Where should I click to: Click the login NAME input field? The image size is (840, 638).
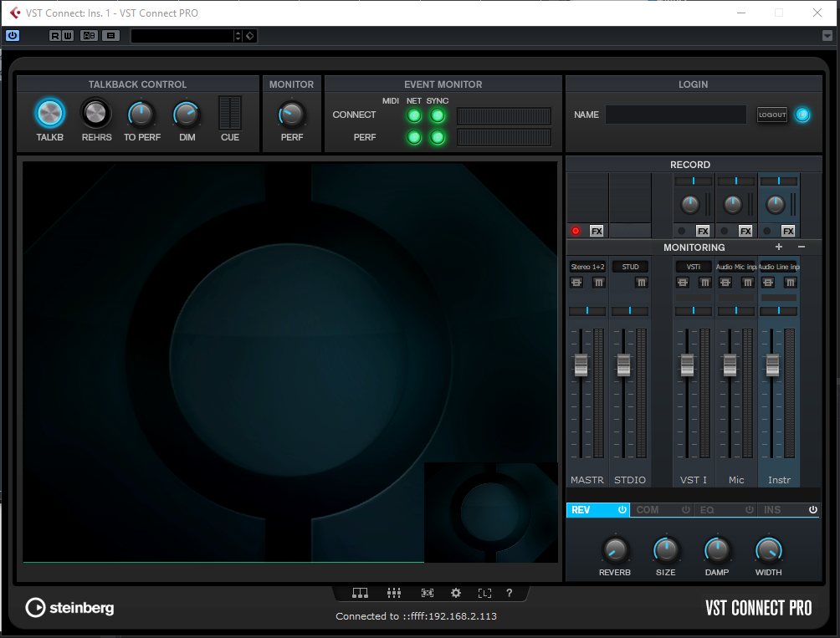(675, 115)
